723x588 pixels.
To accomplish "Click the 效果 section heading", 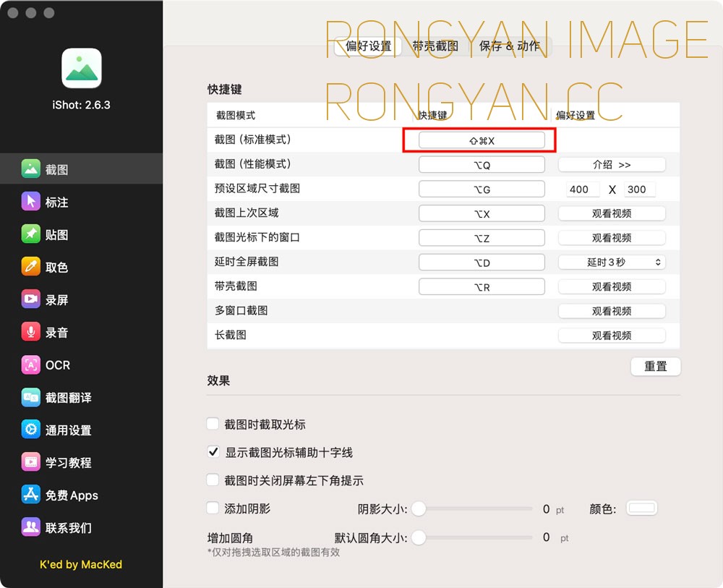I will [x=218, y=380].
